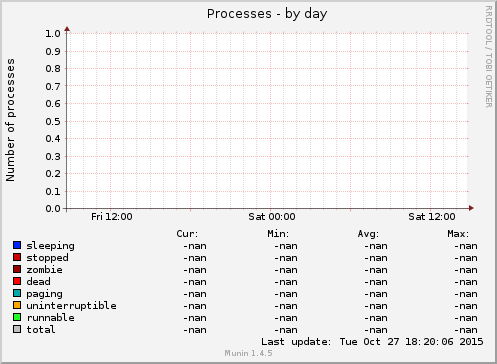Select the 'runnable' legend label
497x364 pixels.
point(50,318)
